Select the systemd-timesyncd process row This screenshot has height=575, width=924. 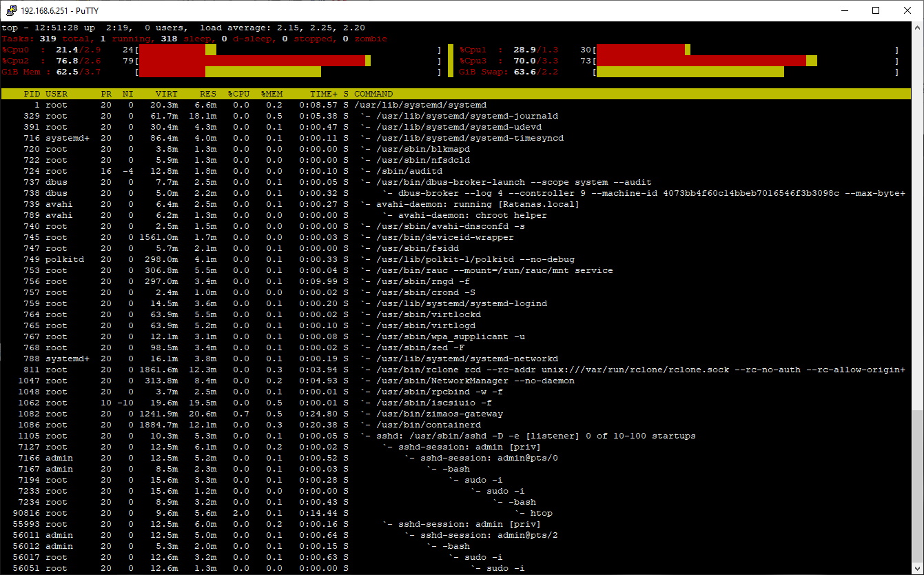455,138
